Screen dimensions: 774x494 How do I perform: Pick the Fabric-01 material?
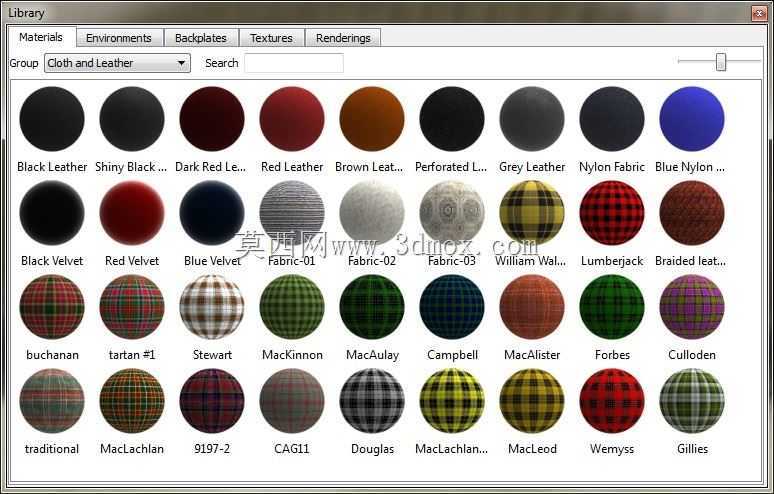292,213
